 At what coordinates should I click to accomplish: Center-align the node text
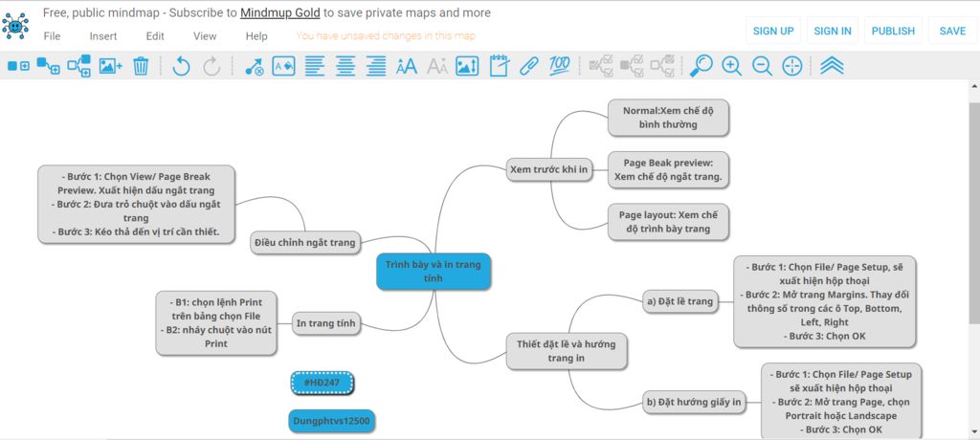pos(345,66)
